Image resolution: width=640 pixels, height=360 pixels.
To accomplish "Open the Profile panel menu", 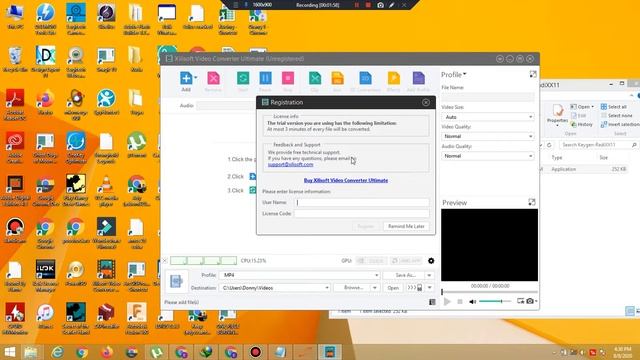I will click(453, 75).
